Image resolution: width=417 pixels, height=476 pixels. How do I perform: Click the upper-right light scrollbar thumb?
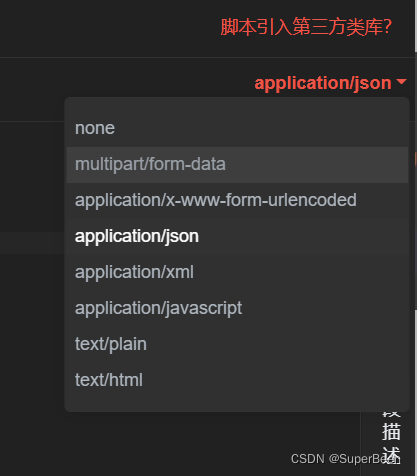[x=416, y=26]
